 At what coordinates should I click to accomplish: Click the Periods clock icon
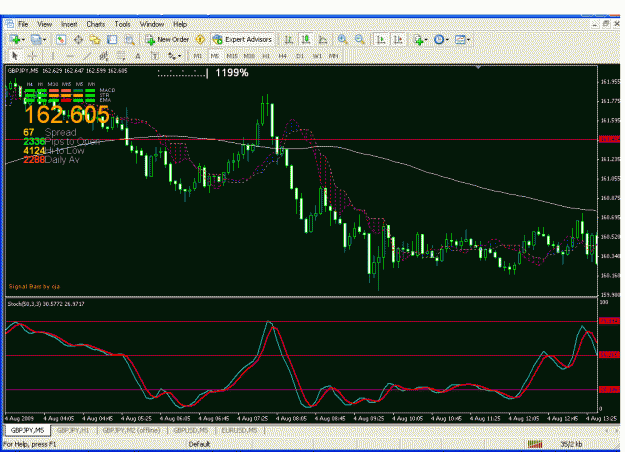click(439, 39)
